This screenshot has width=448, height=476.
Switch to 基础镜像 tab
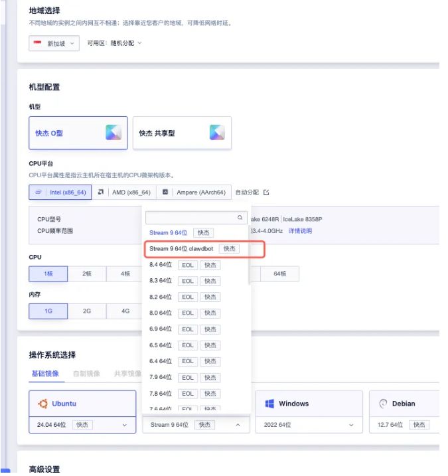point(45,374)
